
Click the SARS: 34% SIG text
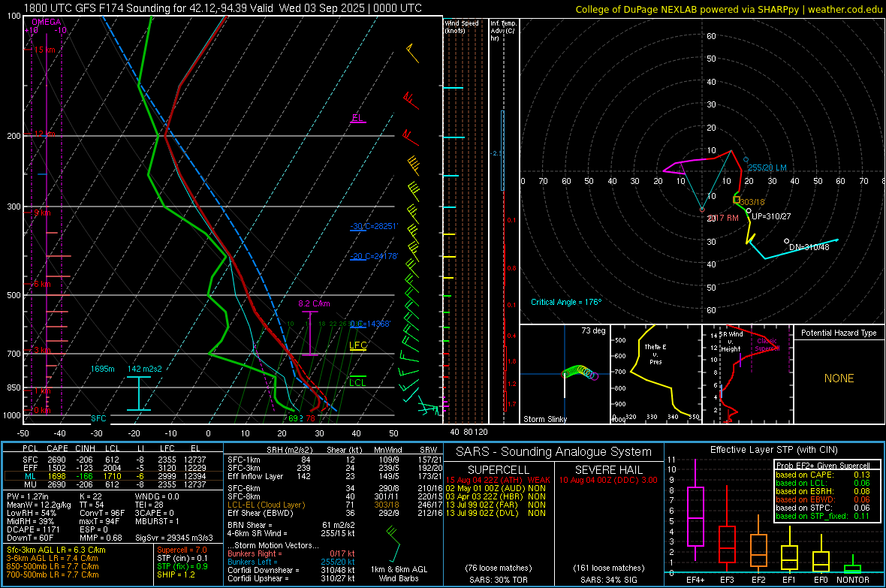608,580
